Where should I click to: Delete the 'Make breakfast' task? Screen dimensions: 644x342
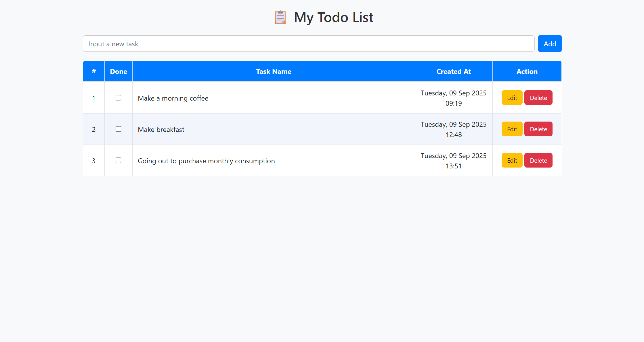pos(538,129)
